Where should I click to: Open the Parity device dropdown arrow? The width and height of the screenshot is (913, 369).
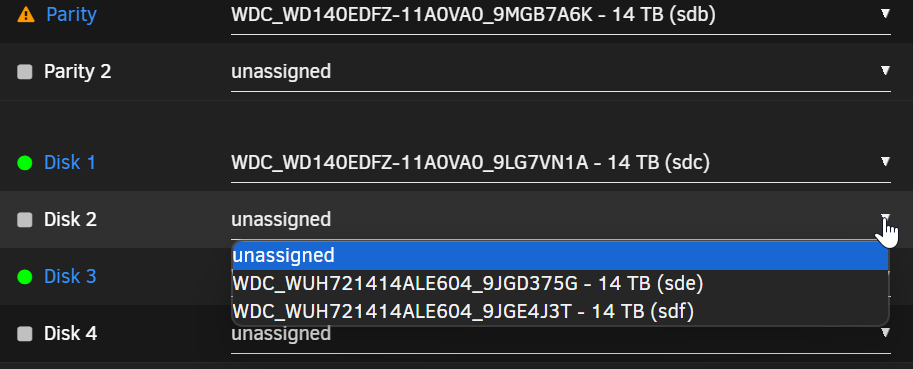coord(885,13)
